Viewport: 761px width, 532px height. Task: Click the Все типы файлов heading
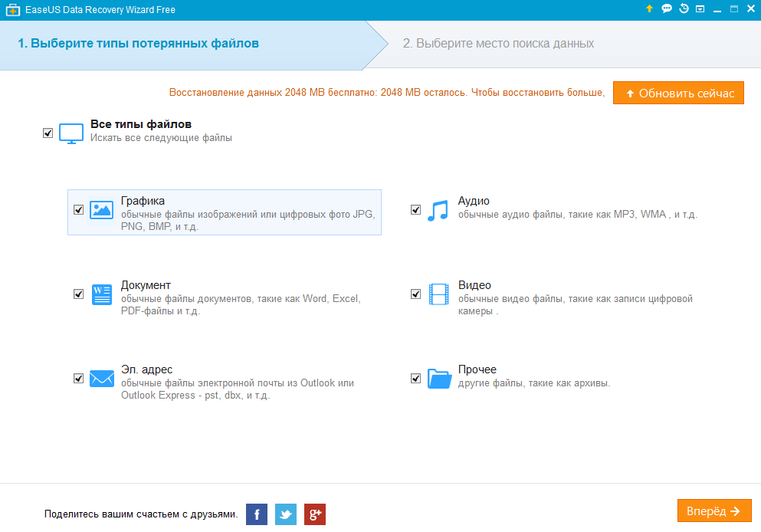click(141, 124)
